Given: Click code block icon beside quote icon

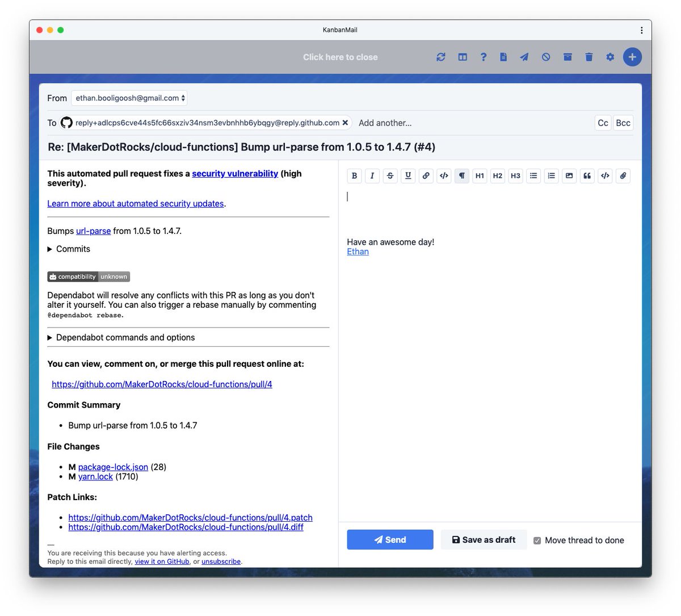Looking at the screenshot, I should click(605, 176).
